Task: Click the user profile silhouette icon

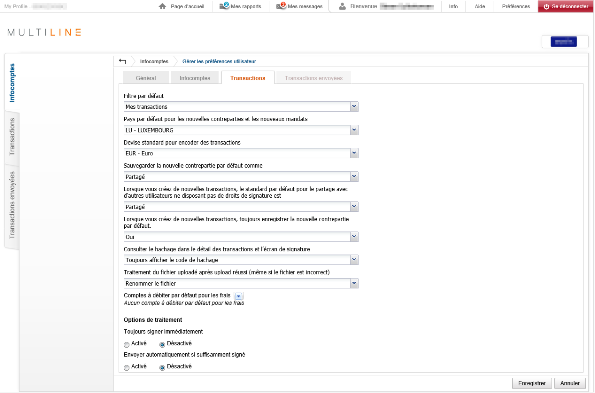Action: [x=342, y=6]
